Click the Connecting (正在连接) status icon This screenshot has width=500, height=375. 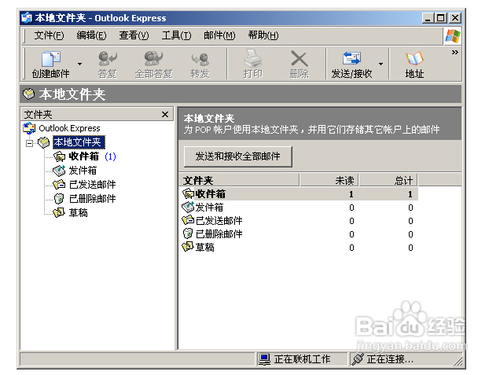[x=357, y=359]
